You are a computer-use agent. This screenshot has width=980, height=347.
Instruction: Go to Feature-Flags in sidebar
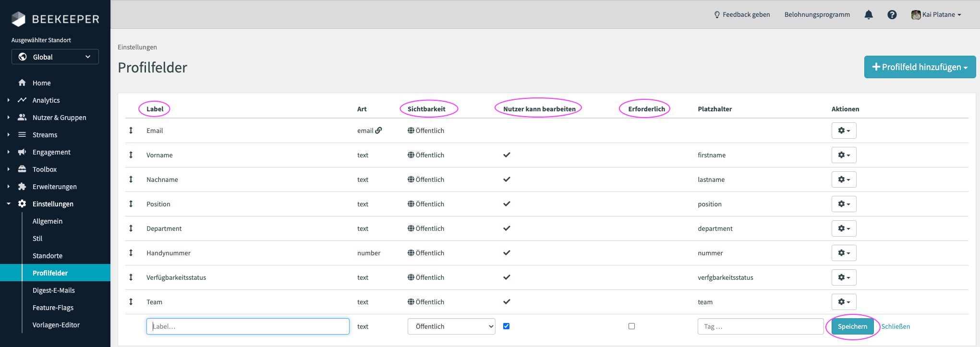(x=53, y=308)
